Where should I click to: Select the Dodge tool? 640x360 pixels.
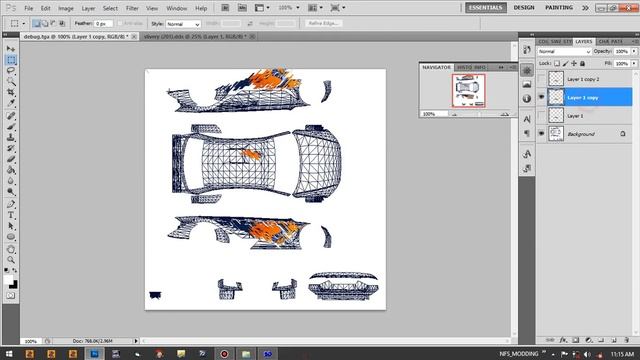click(11, 191)
